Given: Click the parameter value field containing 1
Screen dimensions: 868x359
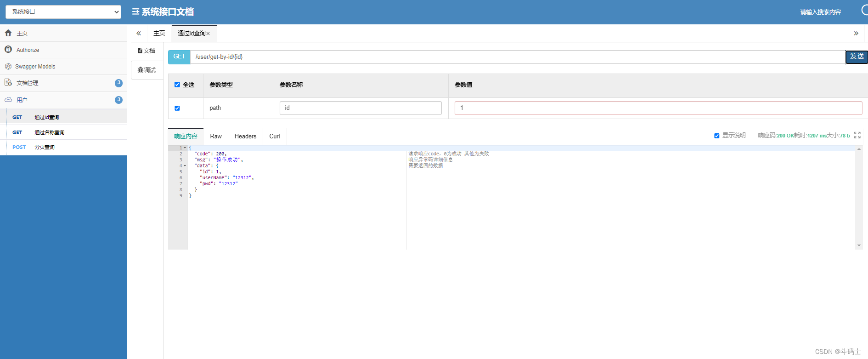Looking at the screenshot, I should [658, 108].
